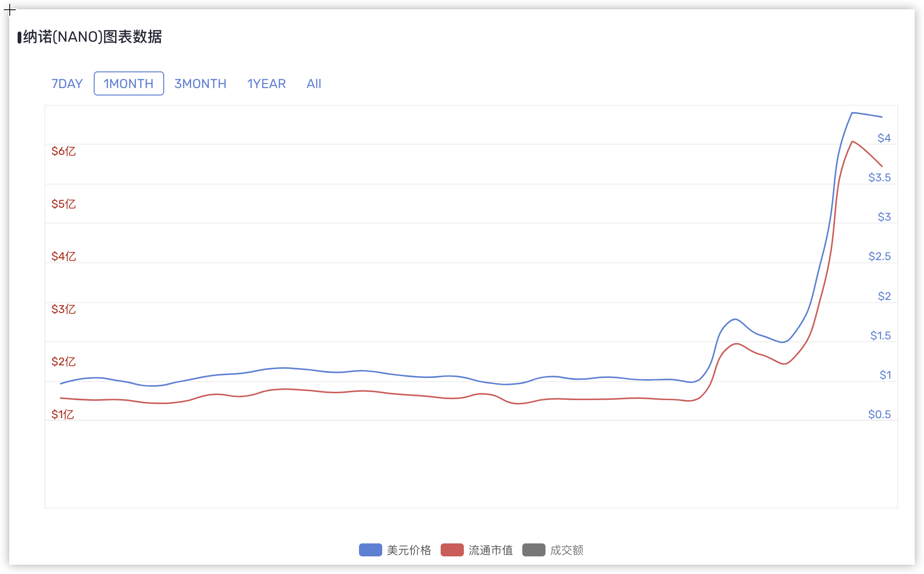Image resolution: width=924 pixels, height=574 pixels.
Task: Click the $2.5 right axis label
Action: coord(879,256)
